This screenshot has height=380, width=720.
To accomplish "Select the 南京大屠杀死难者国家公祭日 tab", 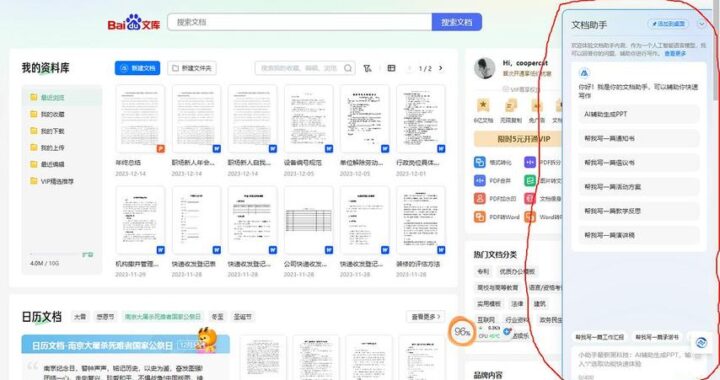I will [163, 317].
